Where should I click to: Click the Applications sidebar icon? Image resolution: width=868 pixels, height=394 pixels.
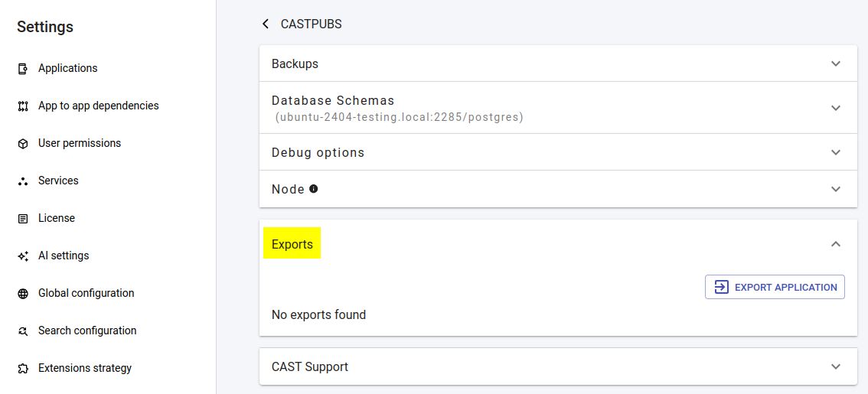coord(23,69)
